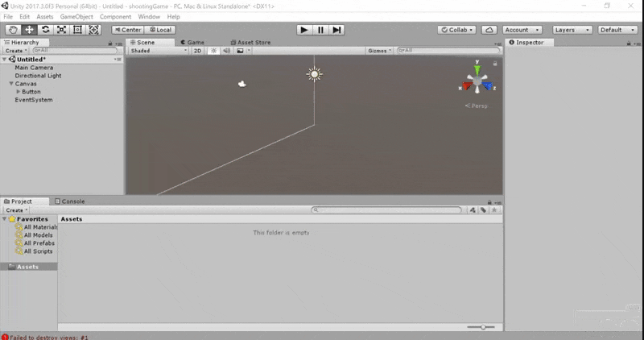Toggle the scene gizmo lock icon
The height and width of the screenshot is (340, 644).
click(x=495, y=64)
